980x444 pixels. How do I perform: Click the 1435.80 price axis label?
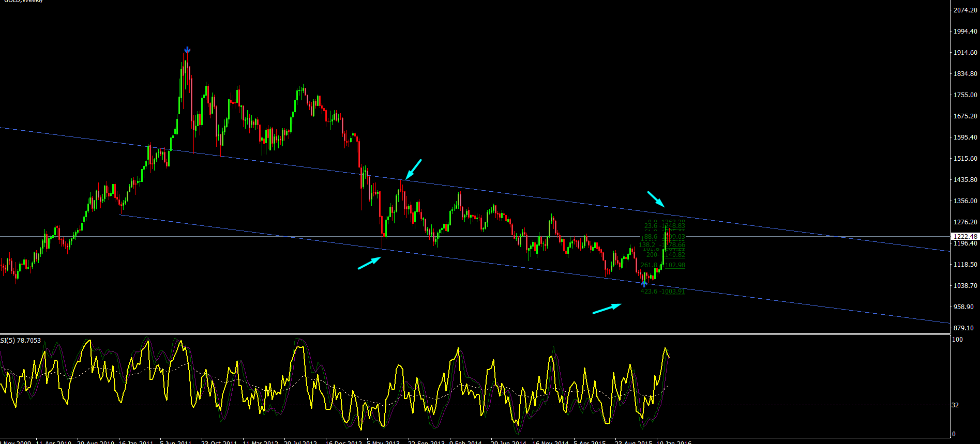pyautogui.click(x=966, y=180)
